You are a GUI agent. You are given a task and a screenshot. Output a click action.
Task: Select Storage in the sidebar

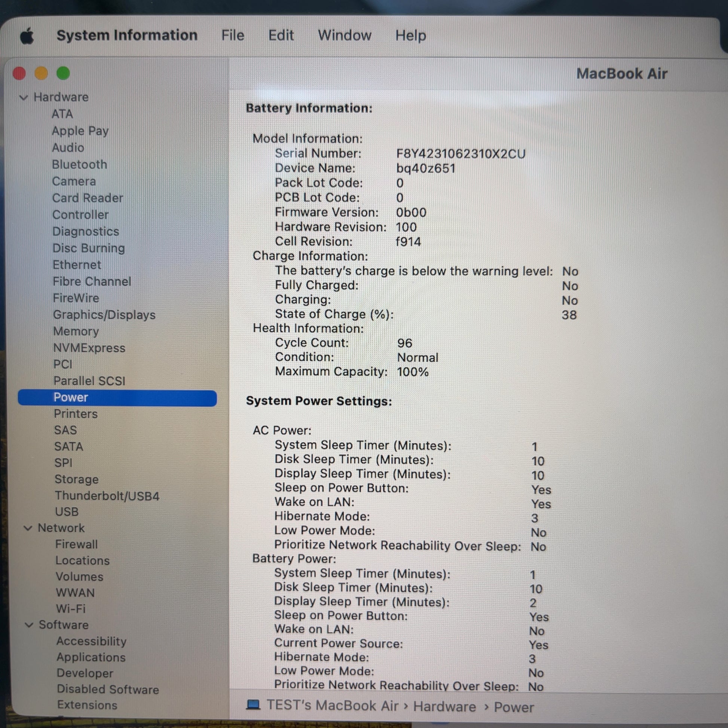pos(76,480)
